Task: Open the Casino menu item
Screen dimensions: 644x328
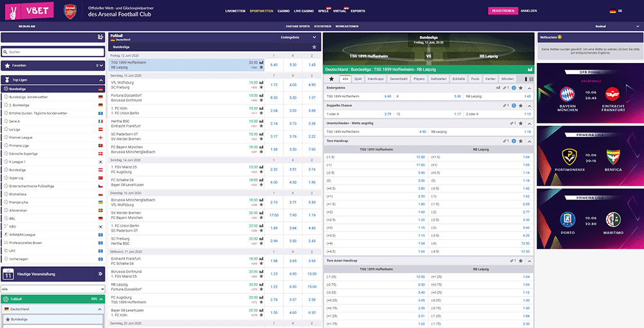Action: click(x=283, y=11)
